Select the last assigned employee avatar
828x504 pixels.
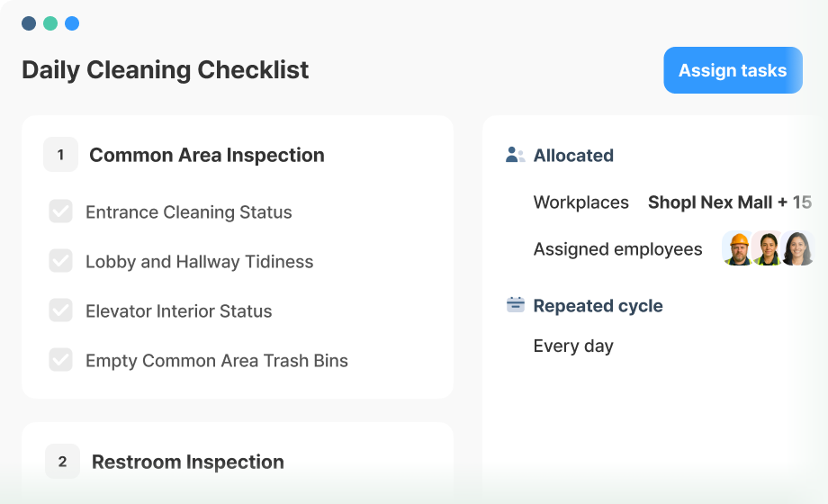pyautogui.click(x=798, y=248)
